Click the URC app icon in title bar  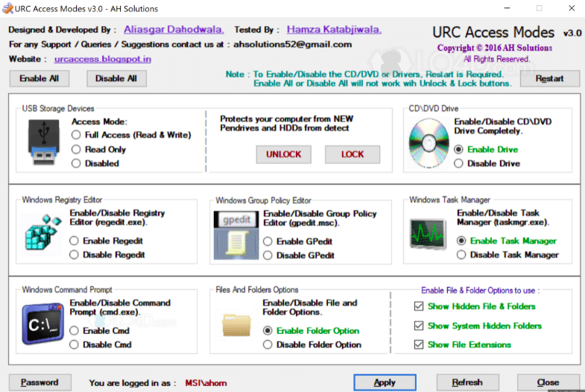click(x=7, y=8)
